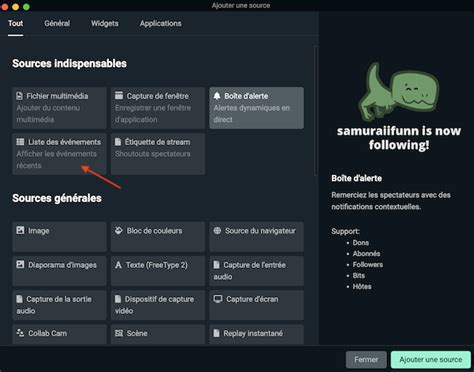Click the Bits support list entry
Screen dimensions: 474x372
[x=359, y=276]
